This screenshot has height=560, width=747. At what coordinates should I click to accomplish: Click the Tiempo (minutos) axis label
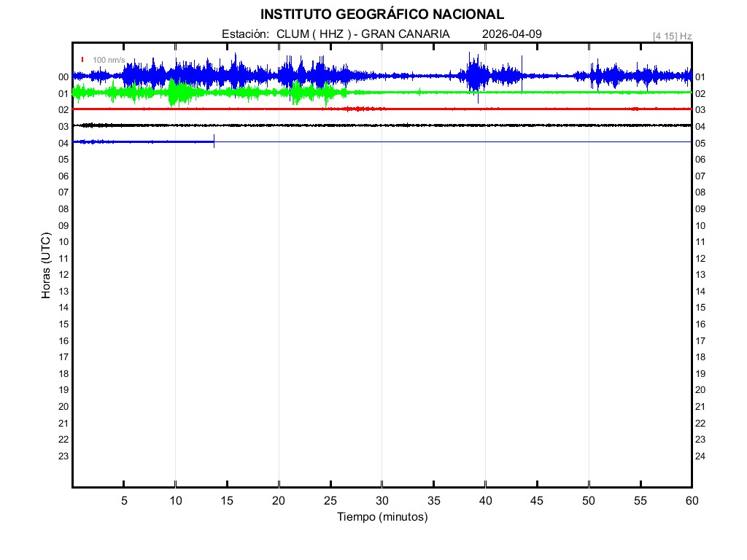tap(382, 517)
